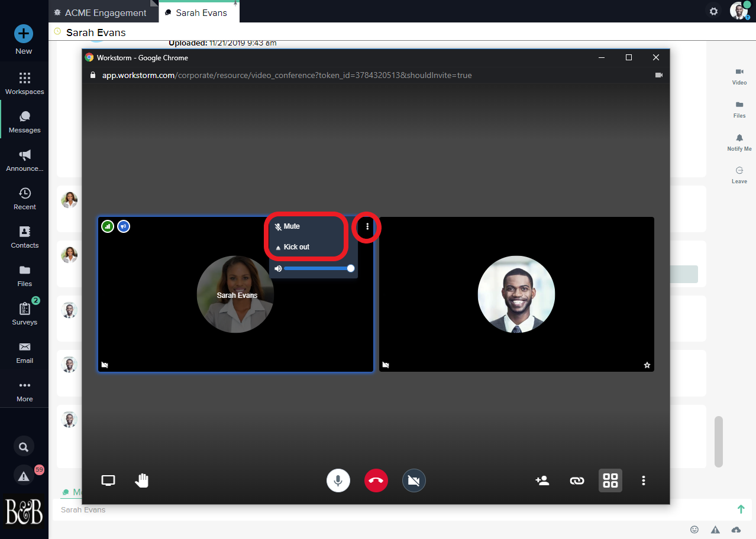
Task: Click star icon on right video tile
Action: [647, 365]
